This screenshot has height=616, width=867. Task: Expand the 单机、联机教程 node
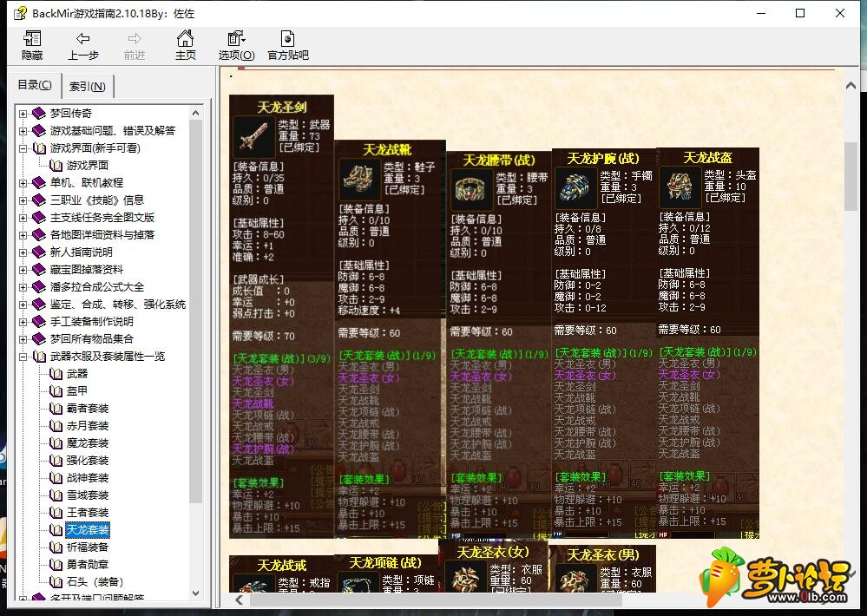tap(23, 183)
